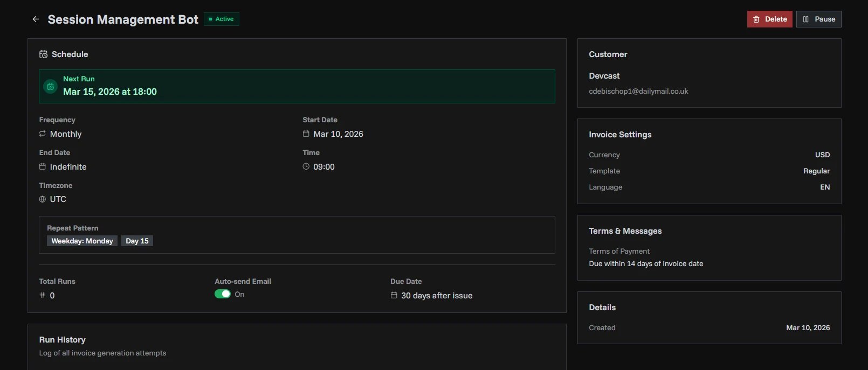Screen dimensions: 868x370
Task: Click the Invoice Settings heading
Action: point(620,135)
